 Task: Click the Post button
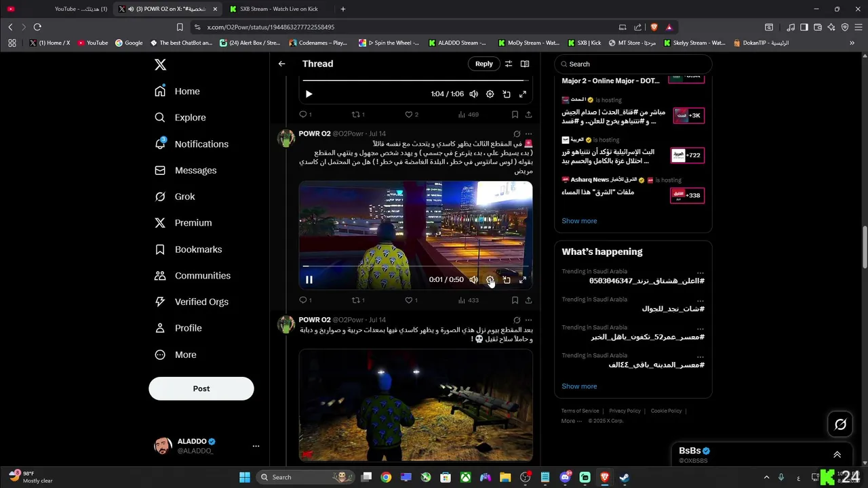point(201,389)
